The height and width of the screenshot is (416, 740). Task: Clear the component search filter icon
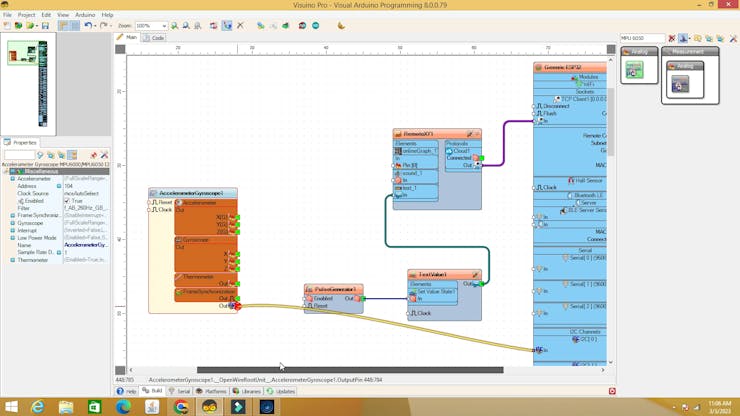click(671, 39)
